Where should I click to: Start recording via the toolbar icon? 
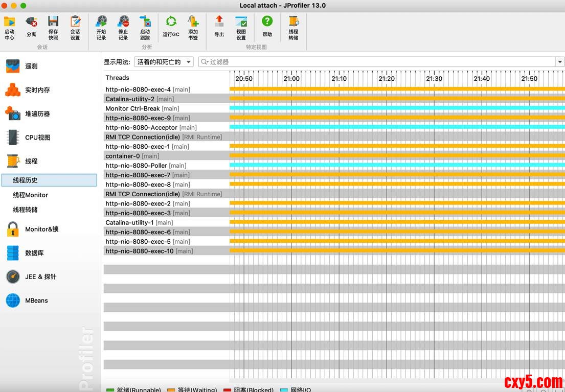101,27
